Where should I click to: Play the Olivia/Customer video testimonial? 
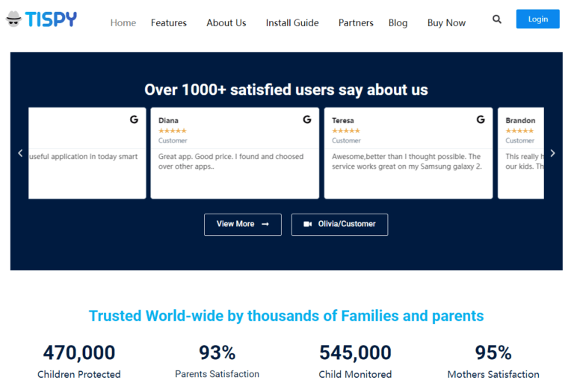point(339,224)
